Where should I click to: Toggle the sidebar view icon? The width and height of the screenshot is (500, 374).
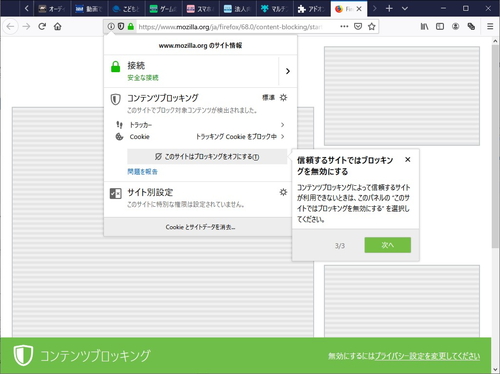[440, 26]
